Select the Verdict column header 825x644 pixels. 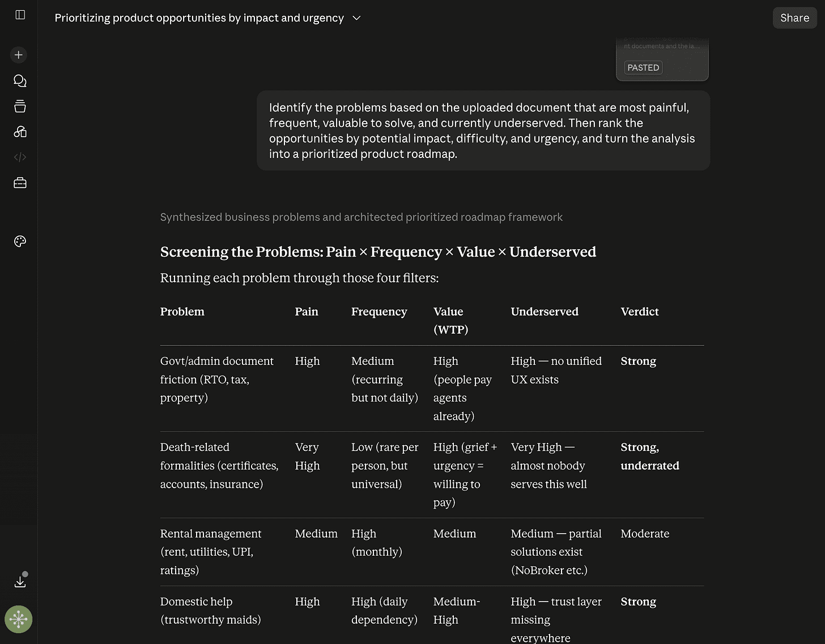pyautogui.click(x=639, y=312)
